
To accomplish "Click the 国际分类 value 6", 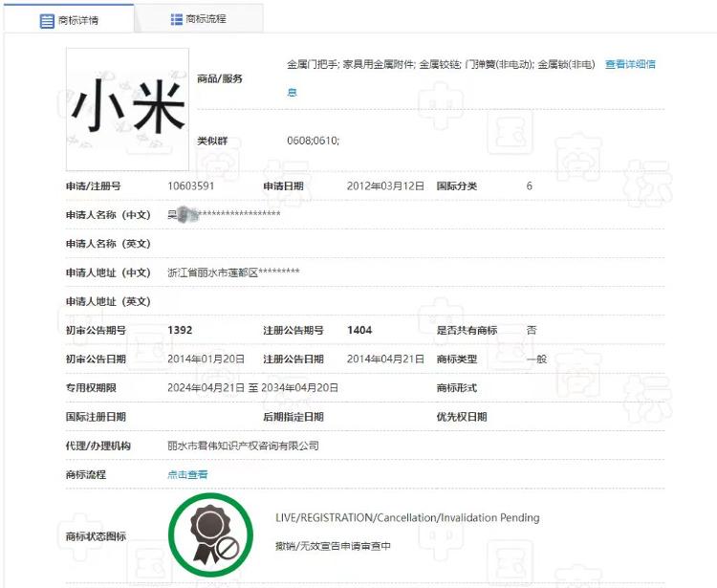I will pos(529,186).
